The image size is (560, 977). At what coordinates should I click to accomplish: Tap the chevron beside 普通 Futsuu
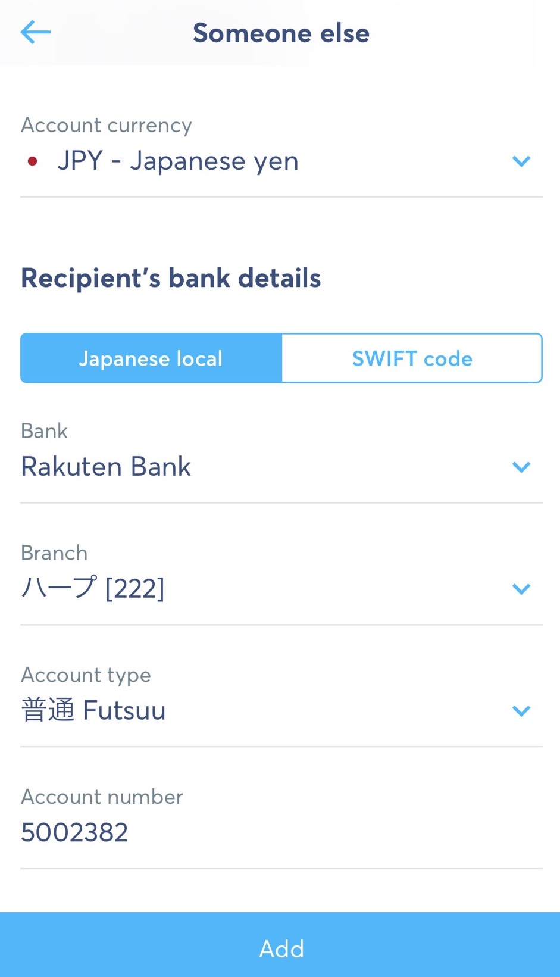pos(521,711)
